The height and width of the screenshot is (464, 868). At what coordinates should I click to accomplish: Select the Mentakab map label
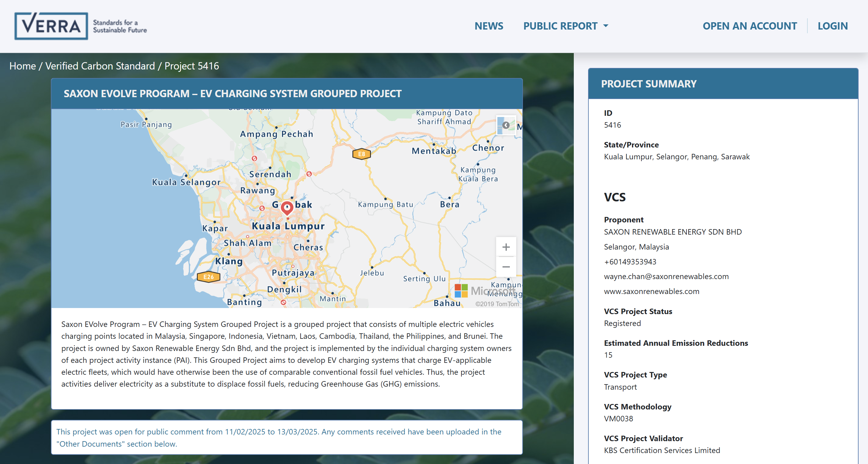434,151
